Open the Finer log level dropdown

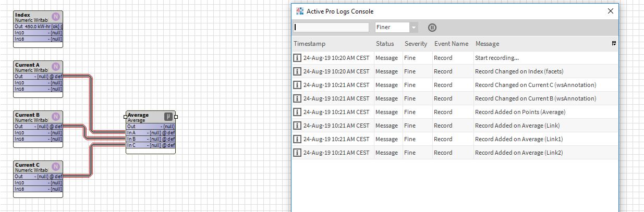point(414,28)
